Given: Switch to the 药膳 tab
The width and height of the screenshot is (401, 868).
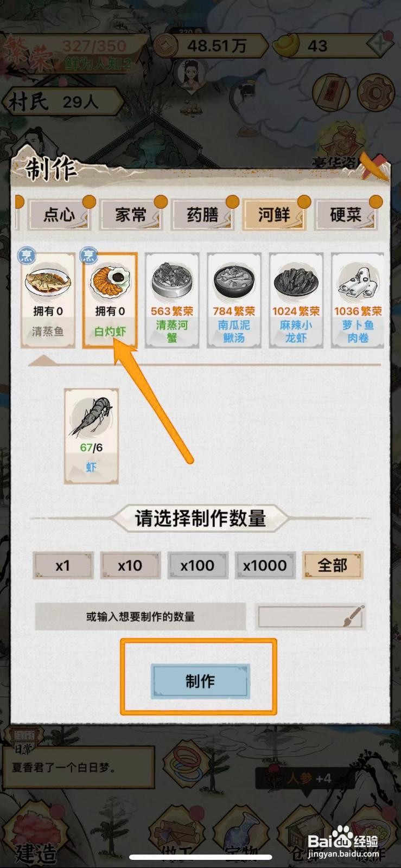Looking at the screenshot, I should tap(202, 215).
